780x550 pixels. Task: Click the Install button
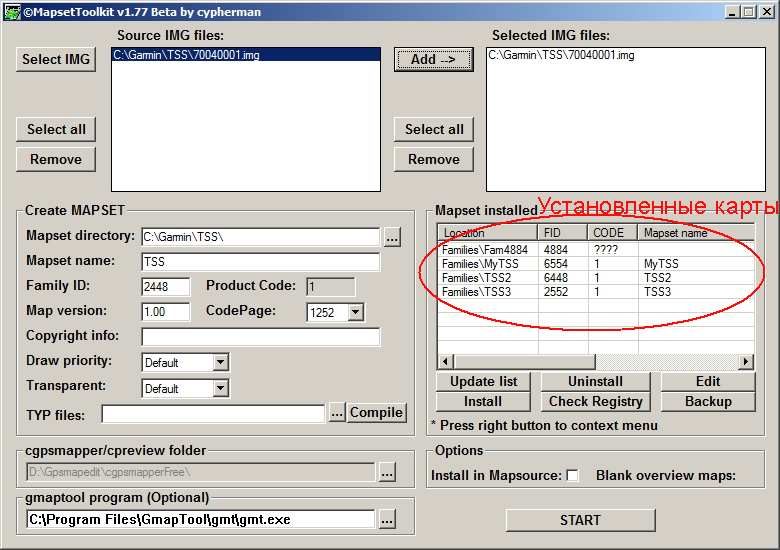(483, 401)
